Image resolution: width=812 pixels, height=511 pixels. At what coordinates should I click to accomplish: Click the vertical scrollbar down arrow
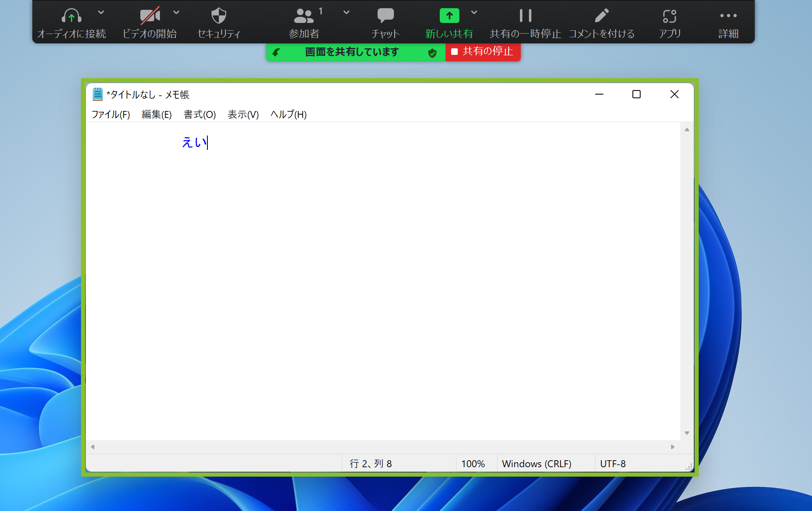click(x=687, y=433)
